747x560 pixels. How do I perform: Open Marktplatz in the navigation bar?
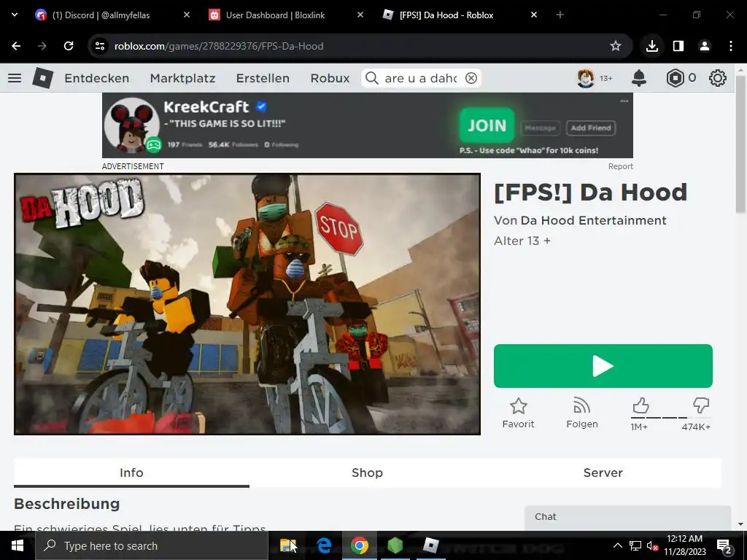182,78
